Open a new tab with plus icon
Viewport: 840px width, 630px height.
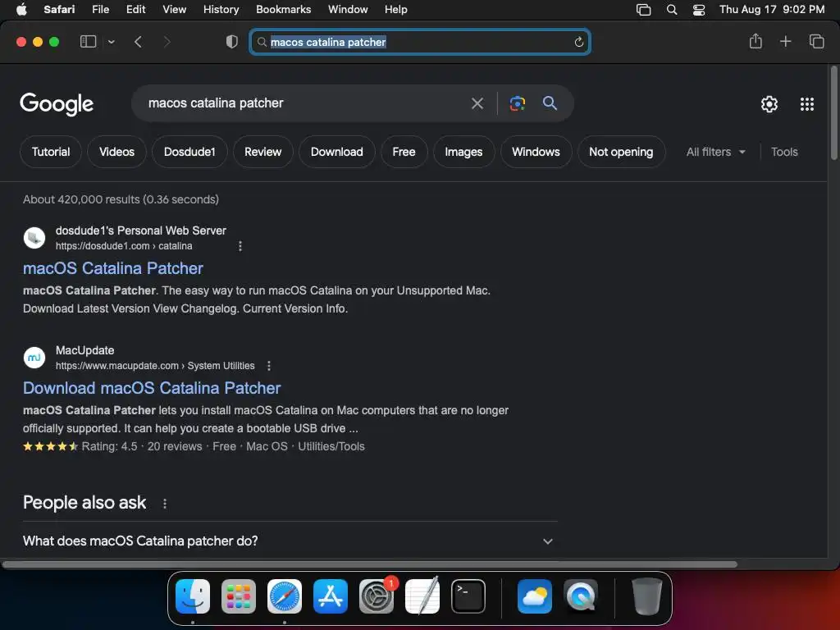click(x=785, y=41)
